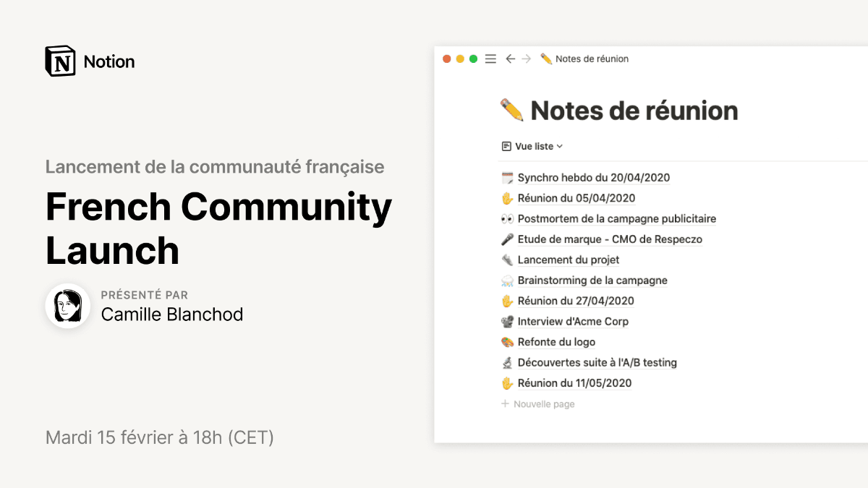Click the Notion logo icon

[60, 61]
